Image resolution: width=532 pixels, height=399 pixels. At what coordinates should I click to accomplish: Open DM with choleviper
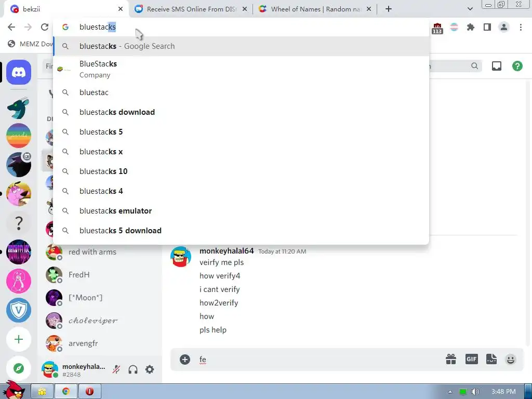100,320
